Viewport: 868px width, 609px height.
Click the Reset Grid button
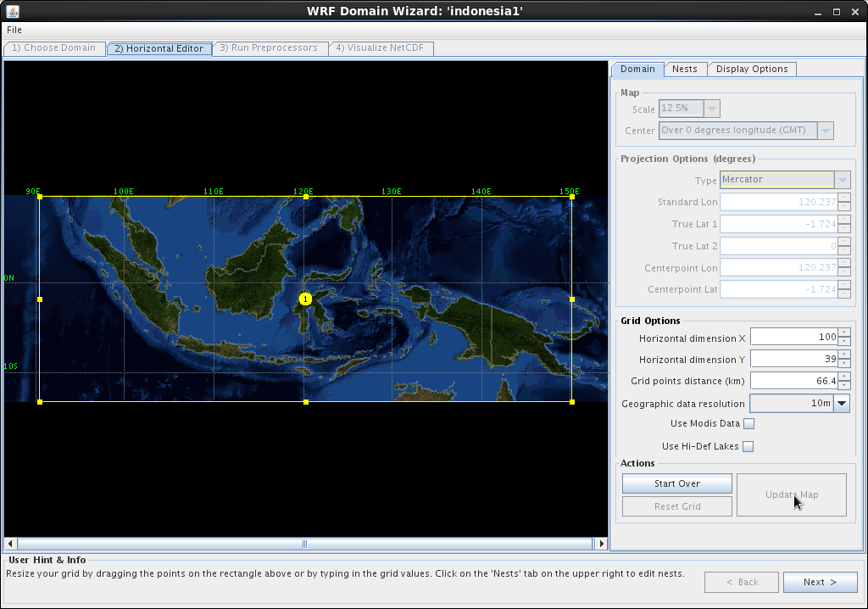pyautogui.click(x=677, y=506)
